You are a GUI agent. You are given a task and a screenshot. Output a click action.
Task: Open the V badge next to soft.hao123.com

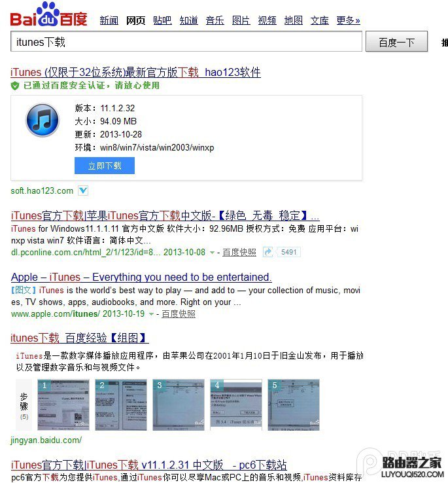[x=83, y=190]
